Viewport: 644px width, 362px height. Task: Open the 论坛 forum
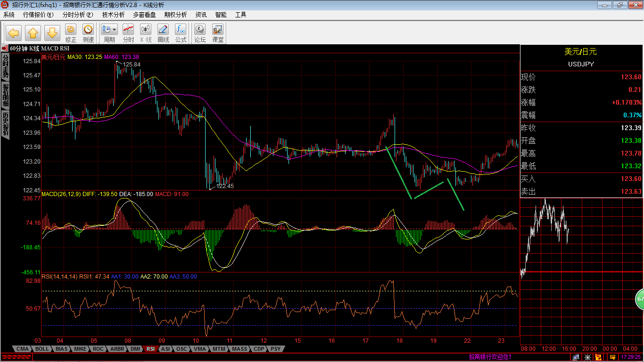[200, 33]
